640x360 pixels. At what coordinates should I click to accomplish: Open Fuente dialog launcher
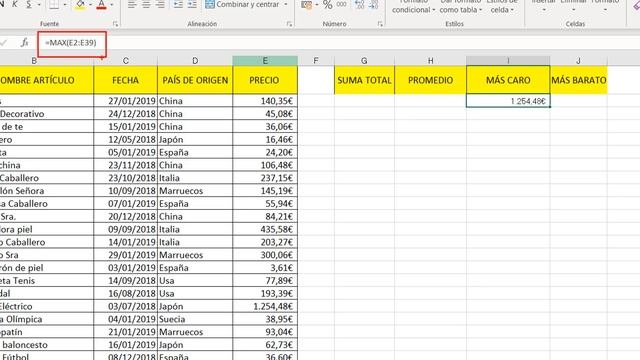(x=116, y=24)
